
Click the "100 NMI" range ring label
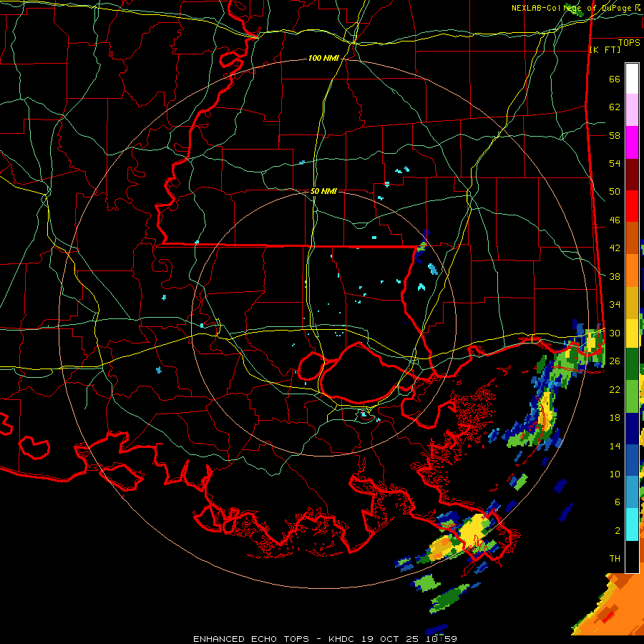(x=323, y=59)
